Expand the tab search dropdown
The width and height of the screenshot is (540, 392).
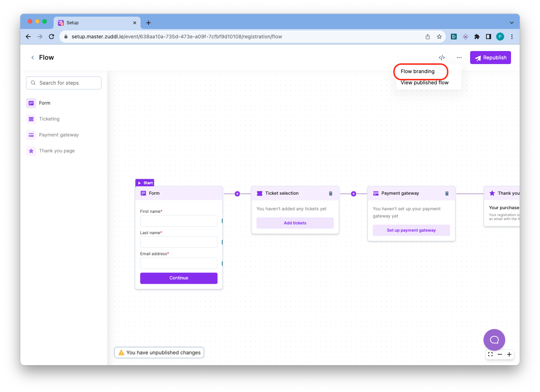pos(512,23)
